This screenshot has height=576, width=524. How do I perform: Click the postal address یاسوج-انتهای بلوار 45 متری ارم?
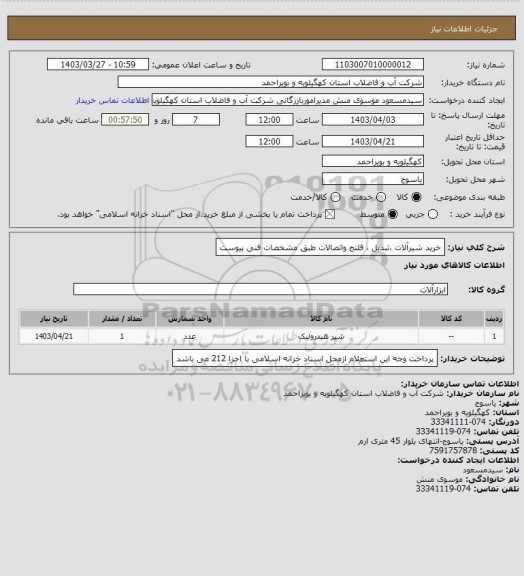point(411,441)
